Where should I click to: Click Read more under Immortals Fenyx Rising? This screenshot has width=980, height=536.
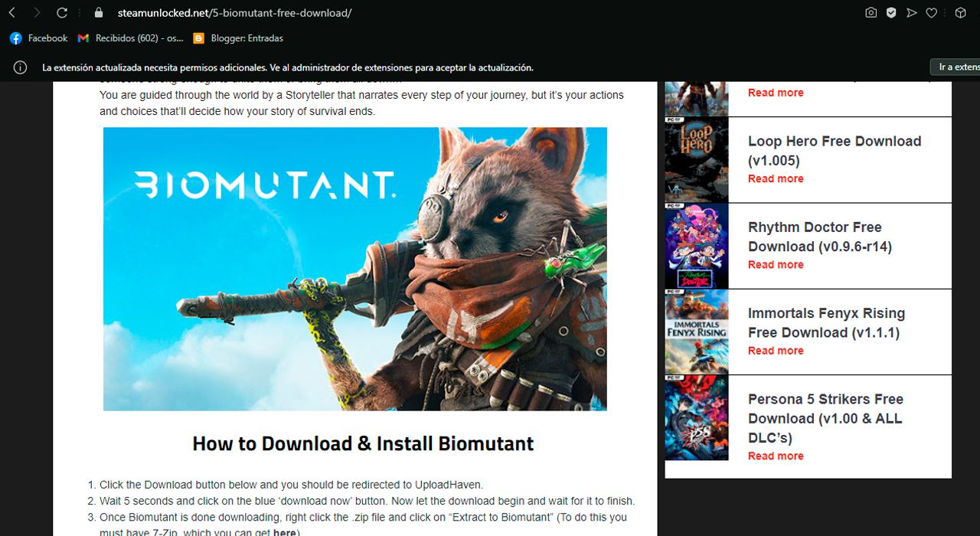[x=776, y=351]
